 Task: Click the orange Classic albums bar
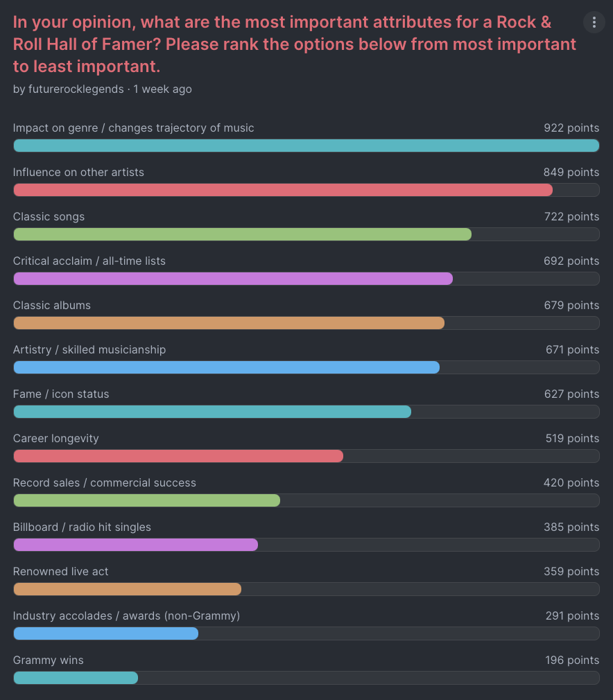click(x=229, y=323)
